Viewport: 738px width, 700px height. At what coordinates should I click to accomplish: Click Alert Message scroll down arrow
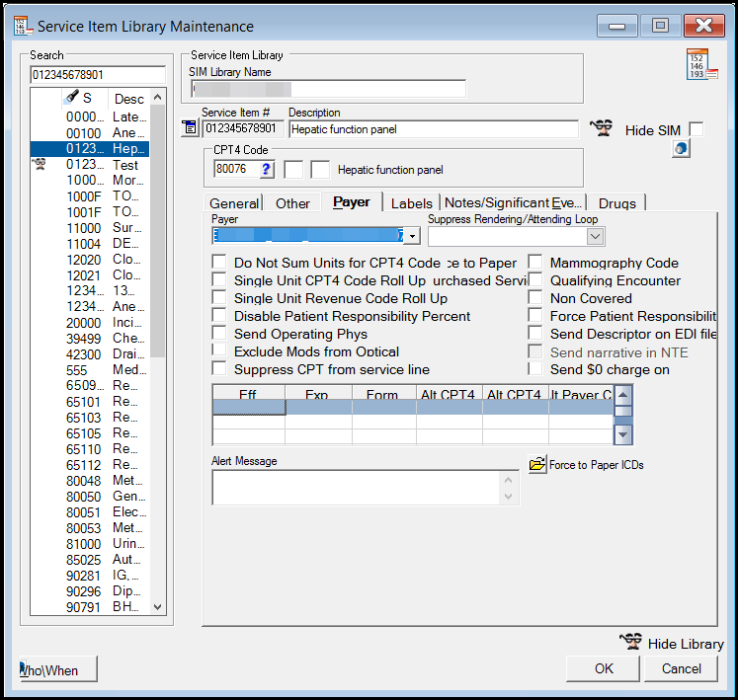pyautogui.click(x=509, y=497)
